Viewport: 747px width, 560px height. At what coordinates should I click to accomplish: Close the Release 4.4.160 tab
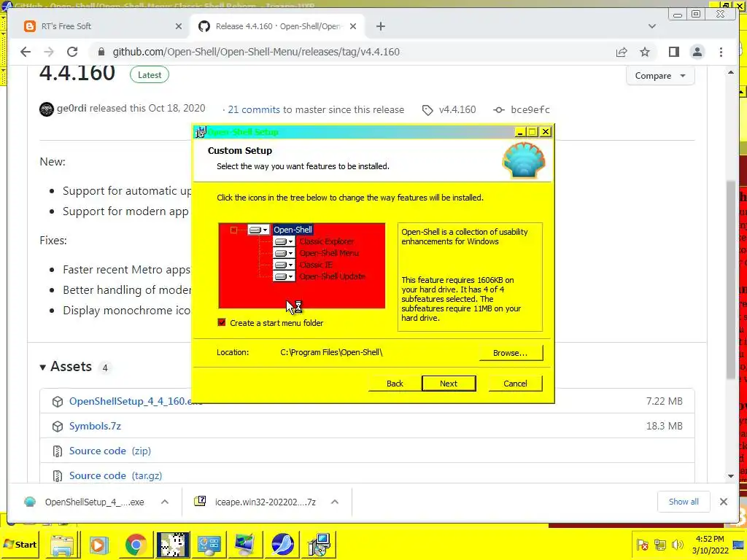353,26
